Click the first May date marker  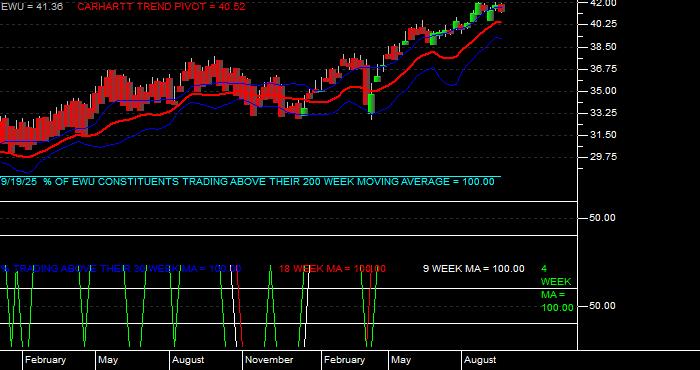tap(108, 360)
